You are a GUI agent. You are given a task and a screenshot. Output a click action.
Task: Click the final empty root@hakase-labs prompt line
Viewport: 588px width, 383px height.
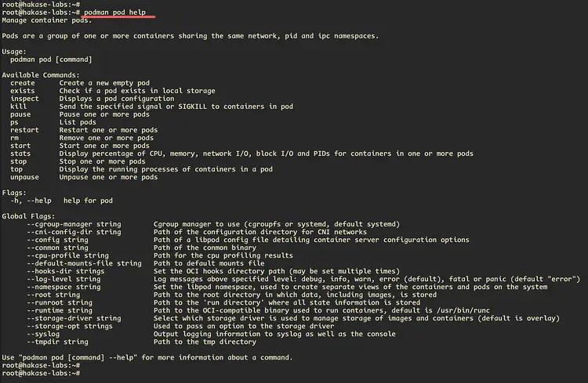click(41, 374)
